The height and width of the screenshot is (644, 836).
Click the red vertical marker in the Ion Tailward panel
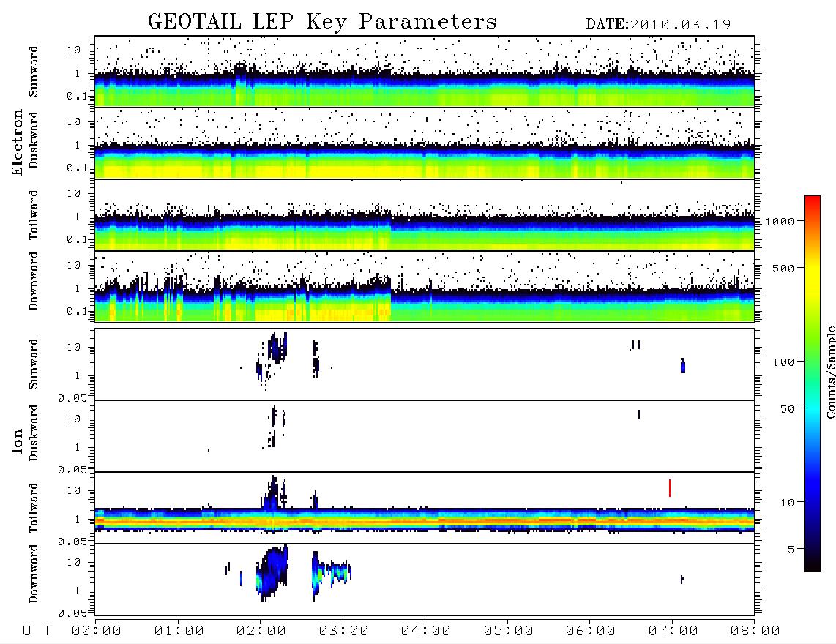pos(670,488)
